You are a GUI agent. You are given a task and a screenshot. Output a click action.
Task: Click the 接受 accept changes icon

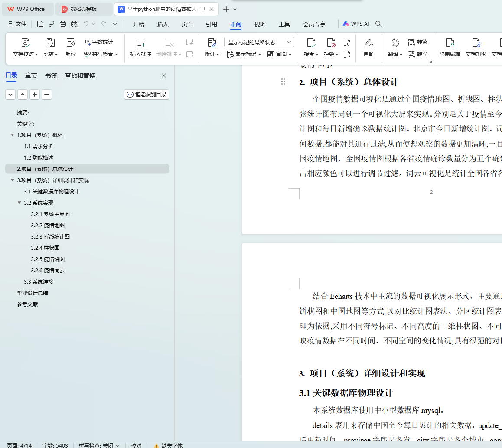[x=311, y=43]
